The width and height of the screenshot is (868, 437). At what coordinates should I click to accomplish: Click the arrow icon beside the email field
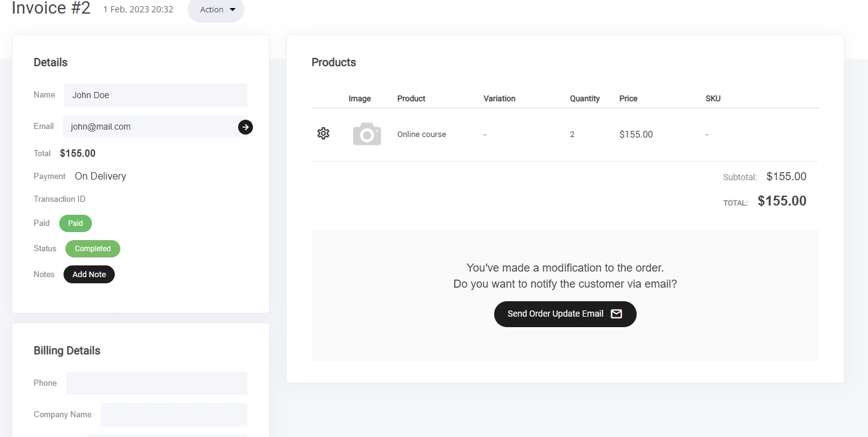click(246, 127)
